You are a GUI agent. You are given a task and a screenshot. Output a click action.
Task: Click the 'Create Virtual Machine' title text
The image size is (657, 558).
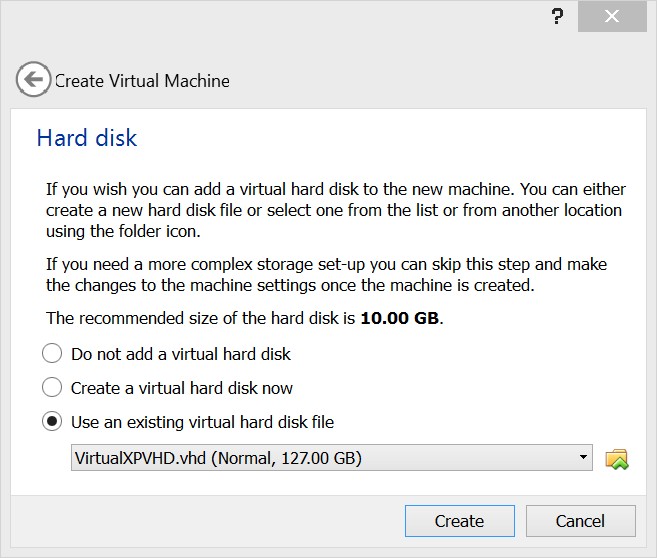(142, 81)
